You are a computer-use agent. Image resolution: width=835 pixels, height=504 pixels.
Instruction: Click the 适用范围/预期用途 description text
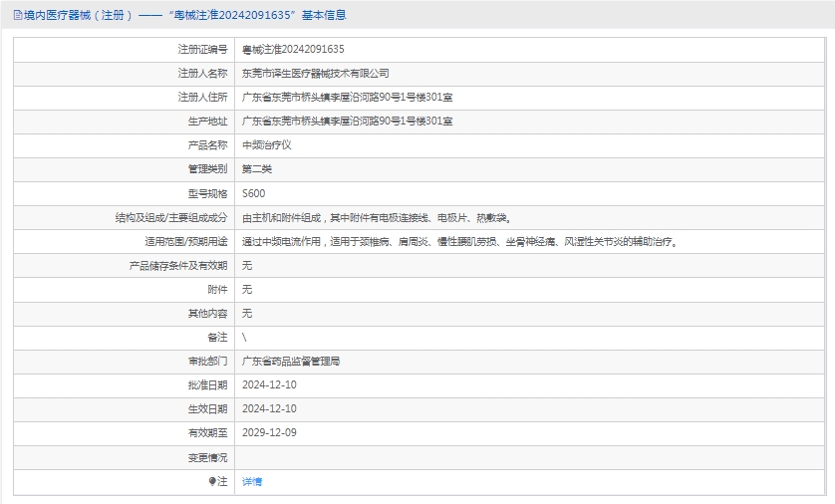tap(459, 241)
